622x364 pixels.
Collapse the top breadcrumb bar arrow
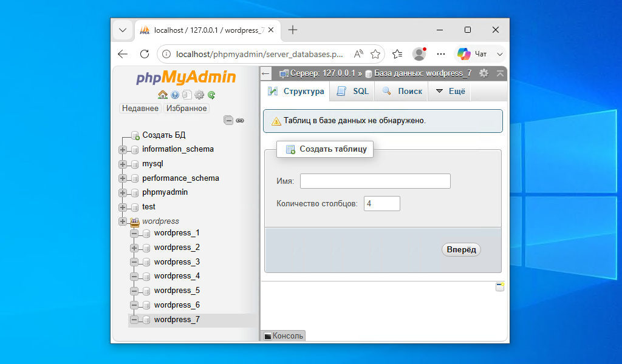(501, 73)
